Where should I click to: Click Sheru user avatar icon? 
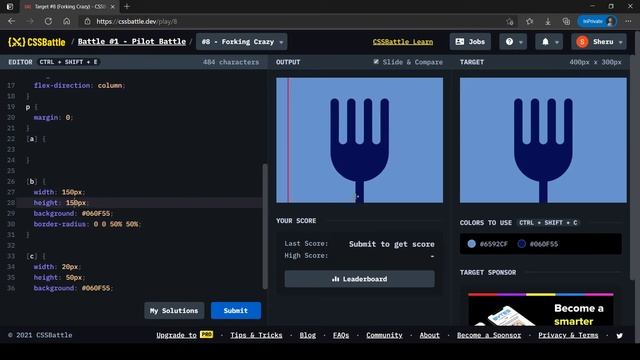pyautogui.click(x=582, y=42)
